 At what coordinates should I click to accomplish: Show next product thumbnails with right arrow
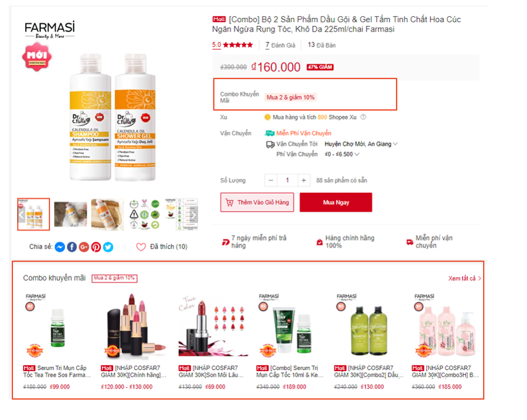pyautogui.click(x=194, y=215)
